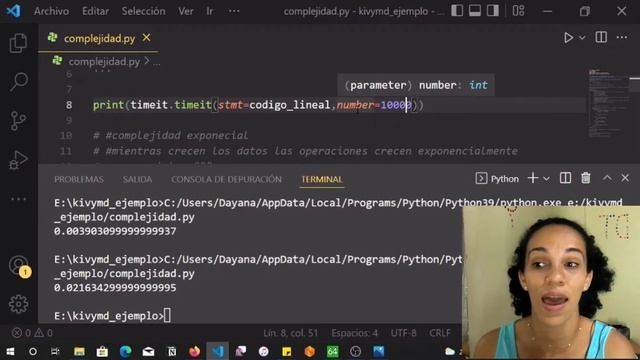640x360 pixels.
Task: Open the Manage settings gear
Action: coord(18,304)
